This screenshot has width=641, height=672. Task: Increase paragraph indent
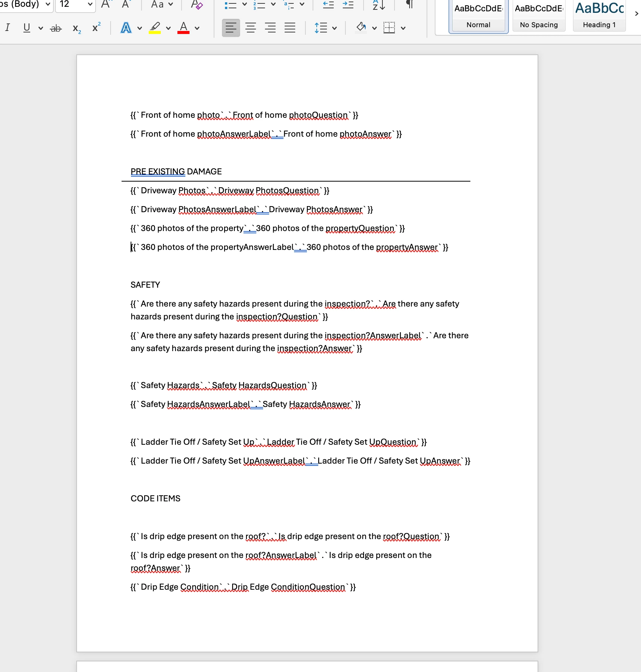(348, 5)
